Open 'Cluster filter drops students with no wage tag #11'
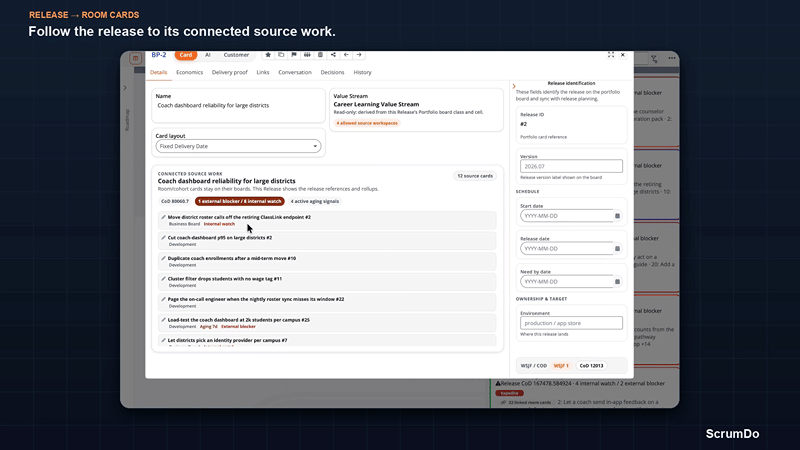Viewport: 800px width, 450px height. pos(225,279)
